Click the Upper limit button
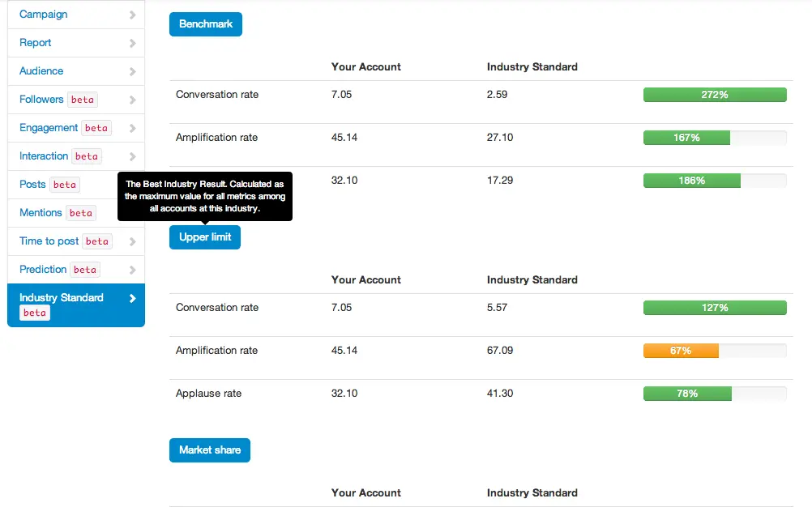This screenshot has height=507, width=812. tap(205, 237)
